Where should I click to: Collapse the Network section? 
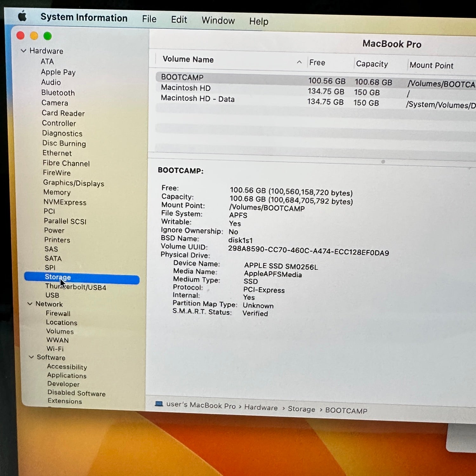point(30,304)
